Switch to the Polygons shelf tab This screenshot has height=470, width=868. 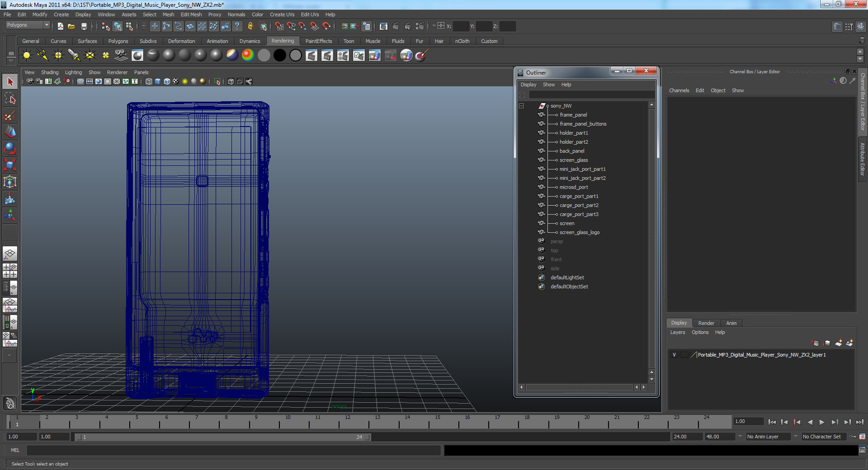118,41
